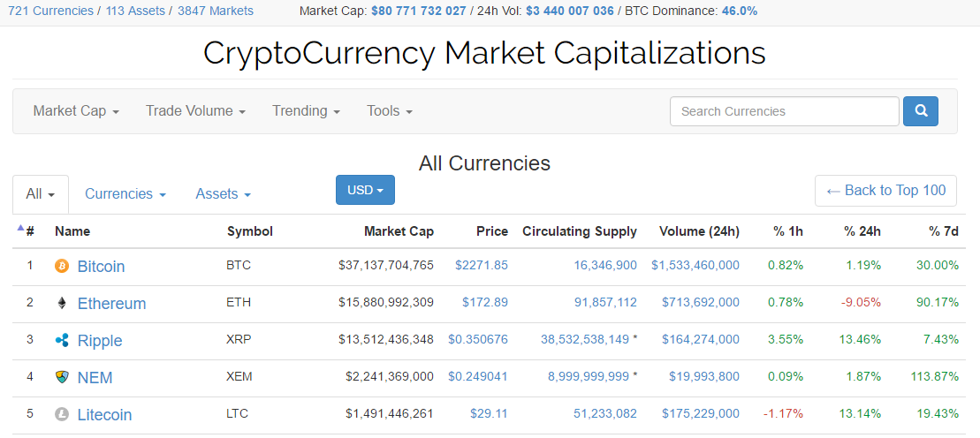Image resolution: width=980 pixels, height=438 pixels.
Task: Open the 3847 Markets link
Action: (x=215, y=11)
